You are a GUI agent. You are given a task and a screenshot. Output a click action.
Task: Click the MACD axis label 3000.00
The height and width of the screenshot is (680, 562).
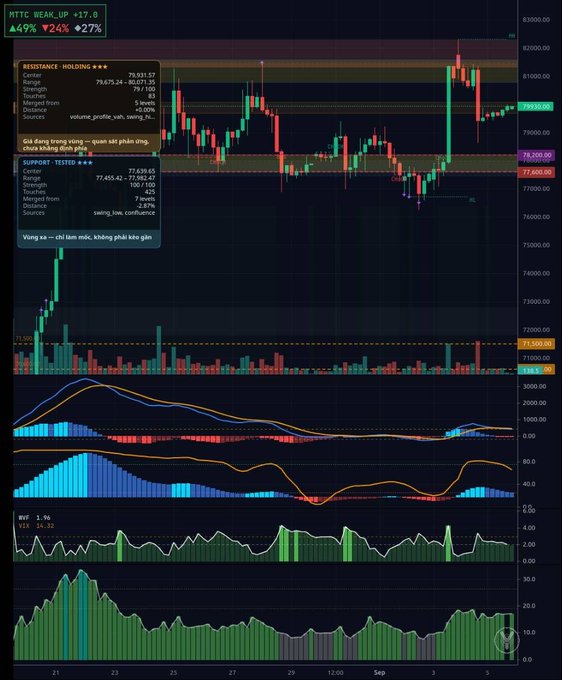(534, 386)
